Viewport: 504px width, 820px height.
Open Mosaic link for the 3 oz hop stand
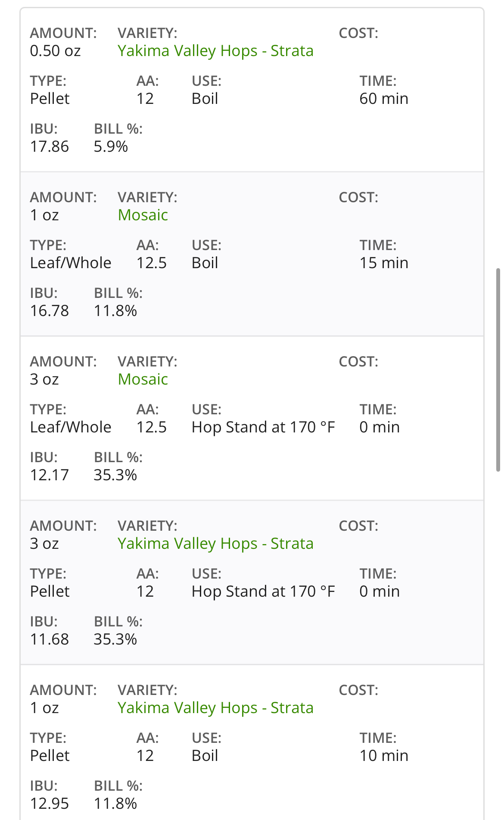click(143, 379)
